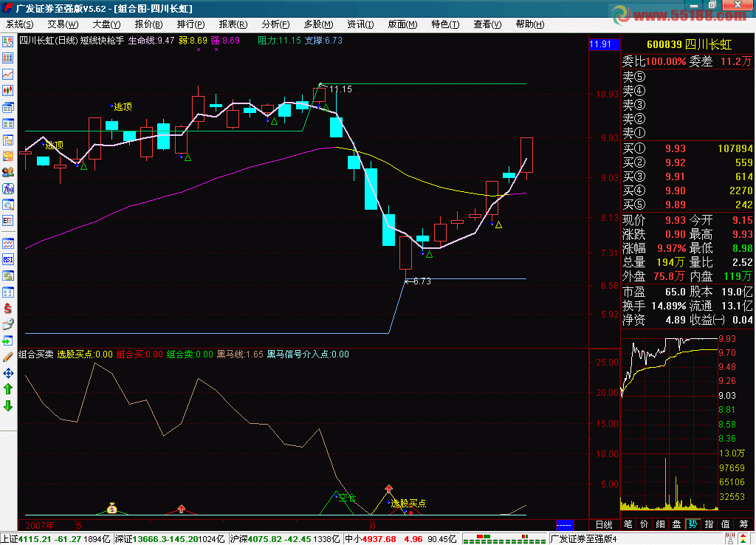Switch to the 细 tab
Viewport: 756px width, 545px height.
tap(661, 525)
